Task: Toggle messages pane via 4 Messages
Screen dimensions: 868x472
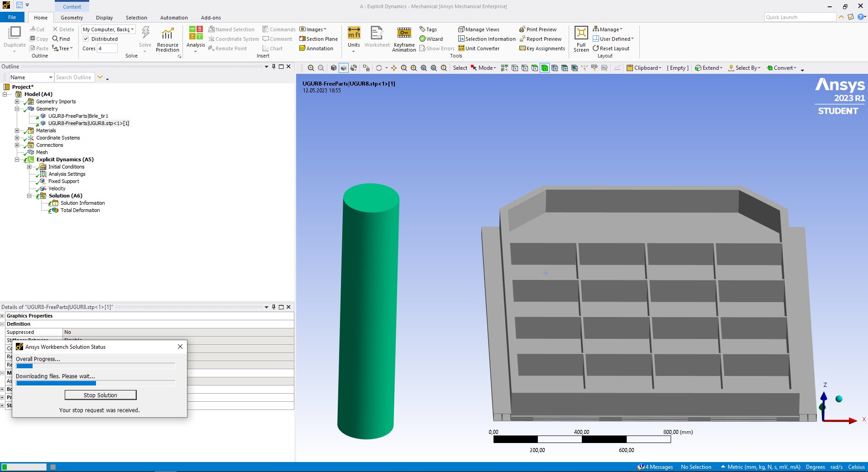Action: [655, 467]
